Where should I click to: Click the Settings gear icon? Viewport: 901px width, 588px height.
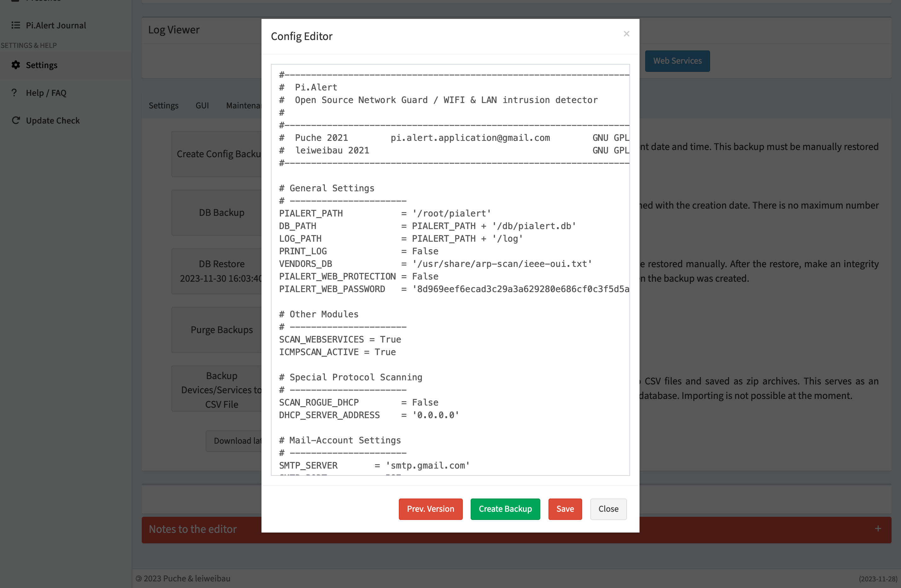point(15,65)
